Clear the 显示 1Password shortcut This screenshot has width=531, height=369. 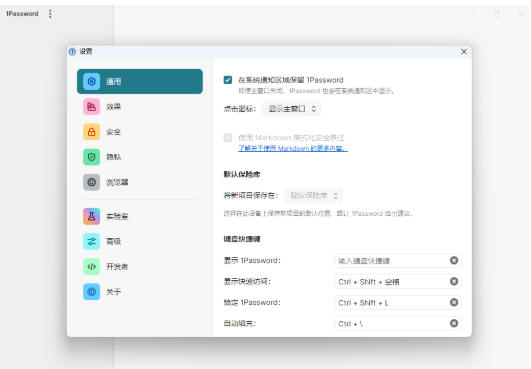point(454,260)
